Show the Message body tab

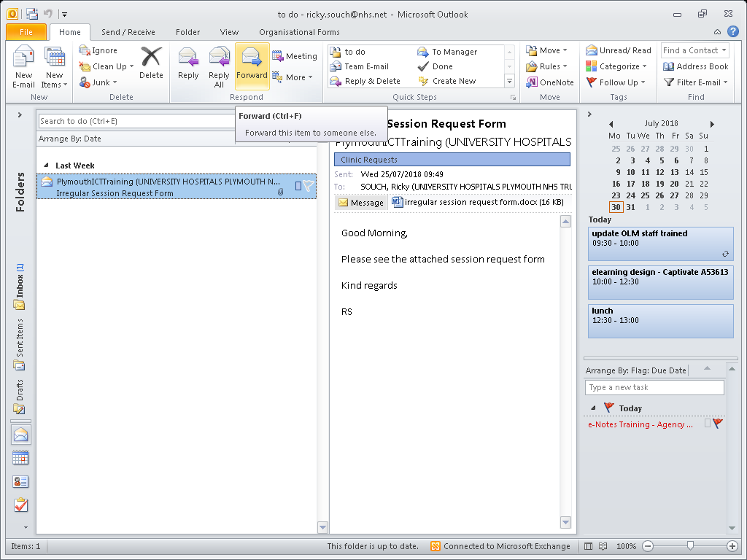361,203
